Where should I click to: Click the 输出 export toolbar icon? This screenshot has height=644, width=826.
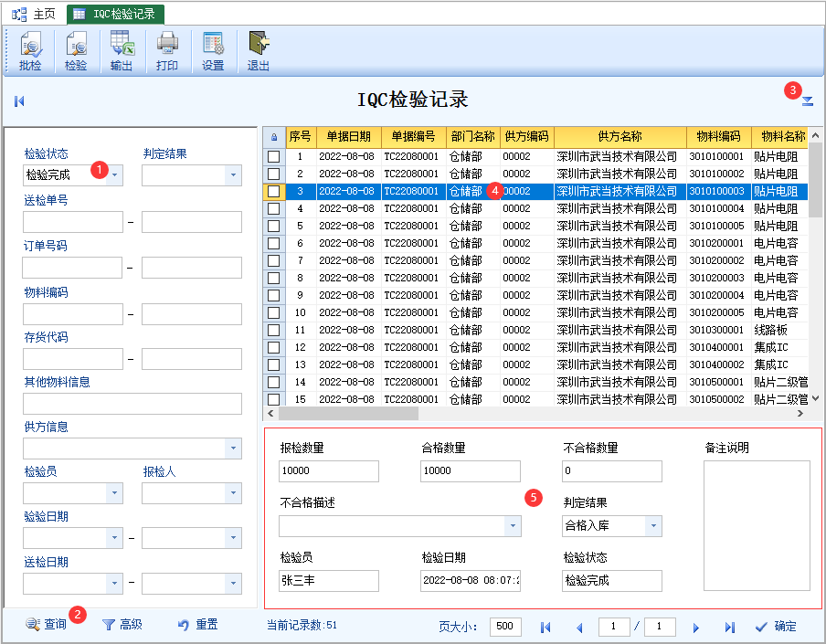point(122,51)
